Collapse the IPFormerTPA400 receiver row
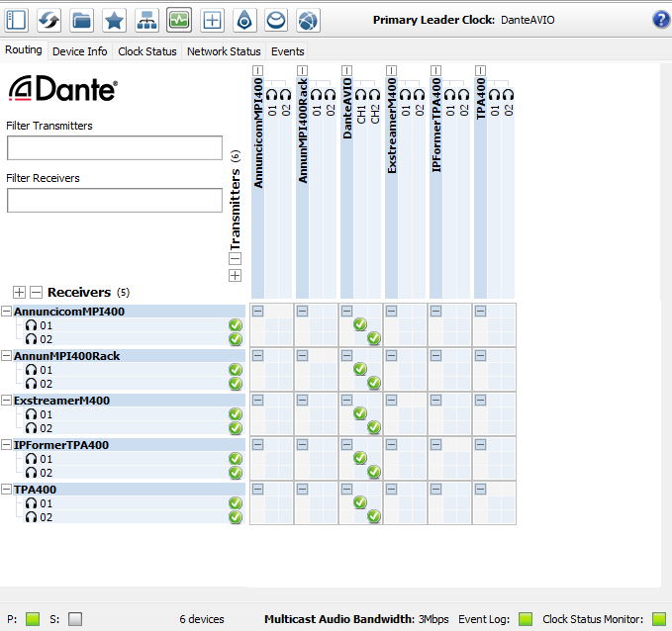The width and height of the screenshot is (672, 631). point(7,445)
